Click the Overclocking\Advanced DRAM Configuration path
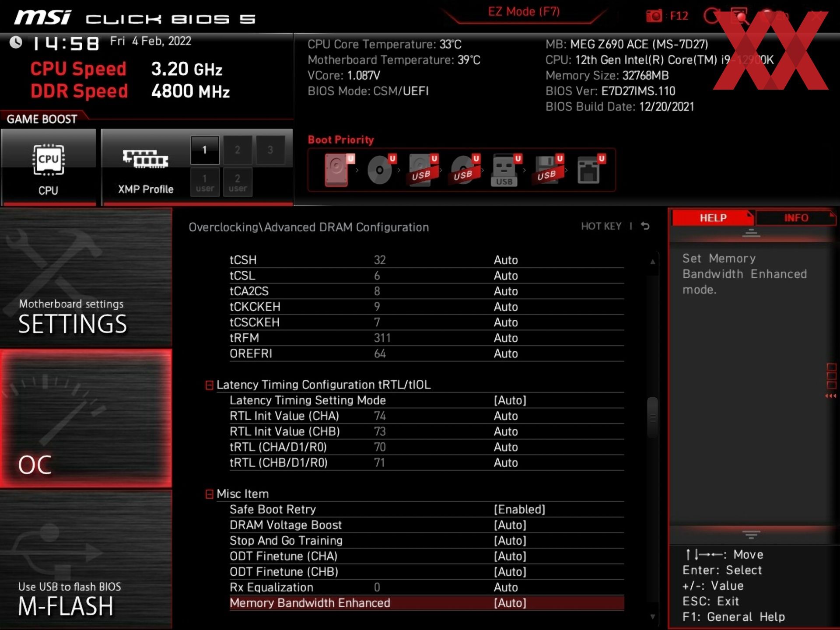The width and height of the screenshot is (840, 630). [x=309, y=227]
